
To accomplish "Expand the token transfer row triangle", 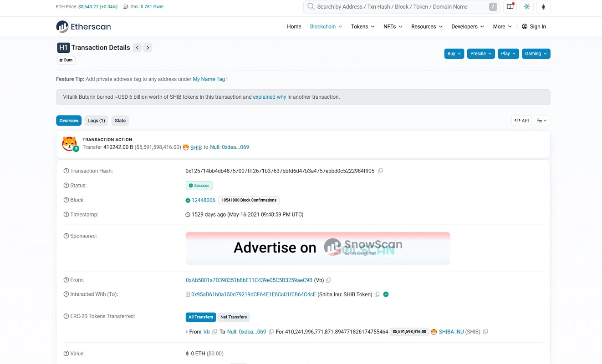I will point(187,332).
